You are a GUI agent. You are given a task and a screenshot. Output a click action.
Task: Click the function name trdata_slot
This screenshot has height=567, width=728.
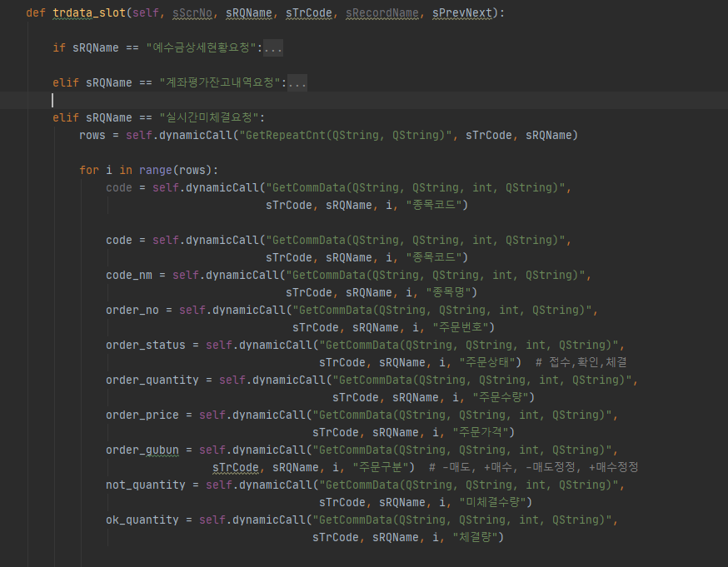pos(89,13)
